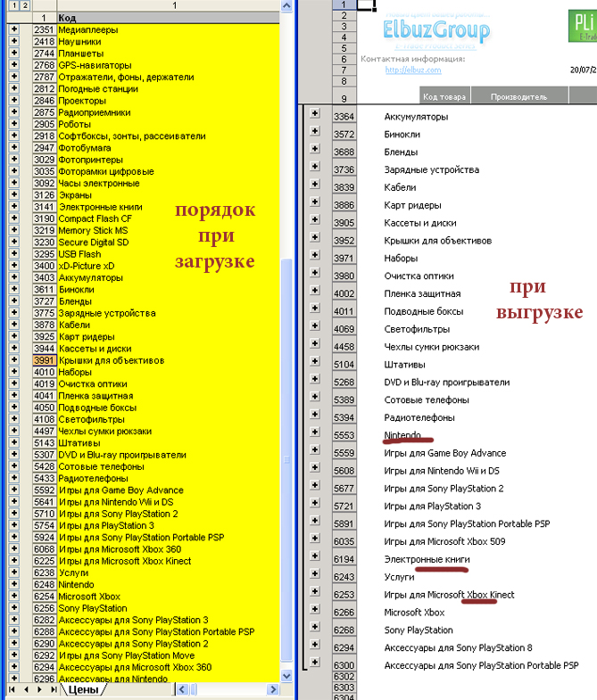Select the Compact Flash CF cell

coord(169,218)
